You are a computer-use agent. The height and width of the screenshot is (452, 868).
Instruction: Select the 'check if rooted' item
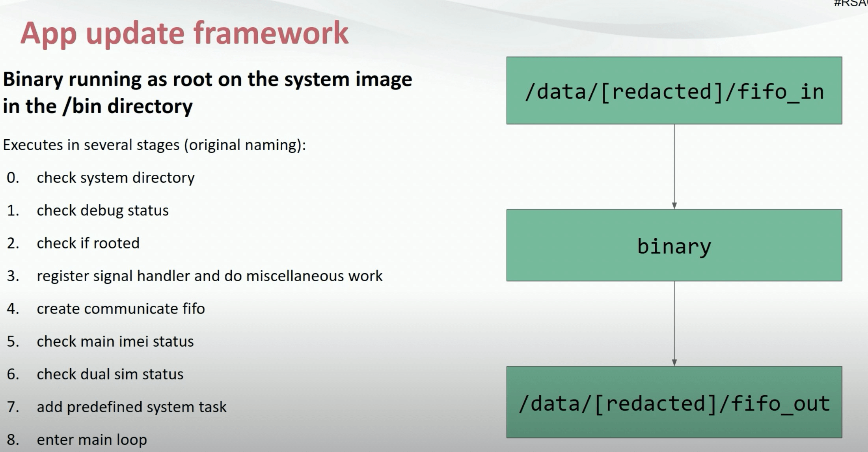coord(88,243)
